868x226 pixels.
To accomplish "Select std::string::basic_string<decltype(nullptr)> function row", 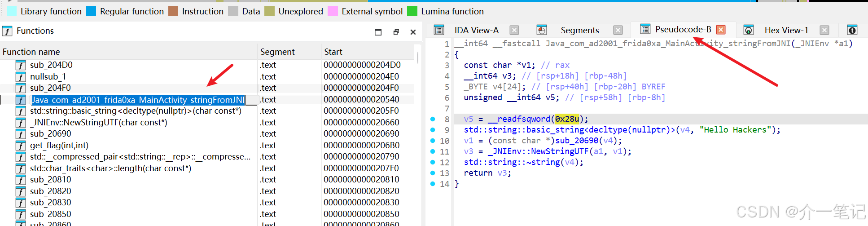I will pyautogui.click(x=136, y=111).
